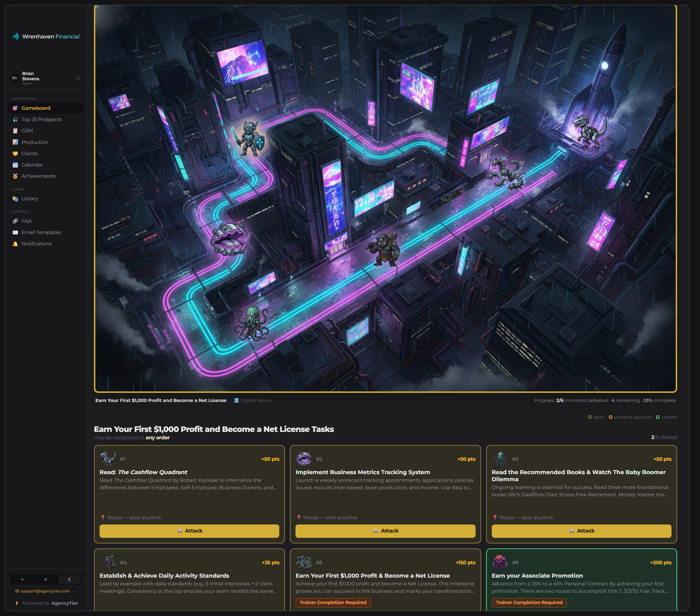
Task: Click the knight hero character on the map
Action: click(x=249, y=138)
